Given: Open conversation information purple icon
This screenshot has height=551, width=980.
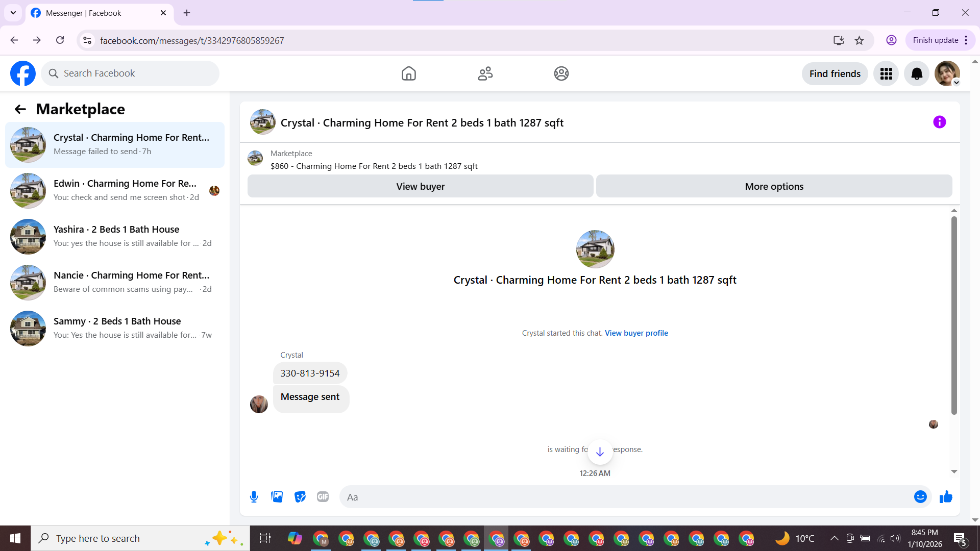Looking at the screenshot, I should pyautogui.click(x=939, y=122).
